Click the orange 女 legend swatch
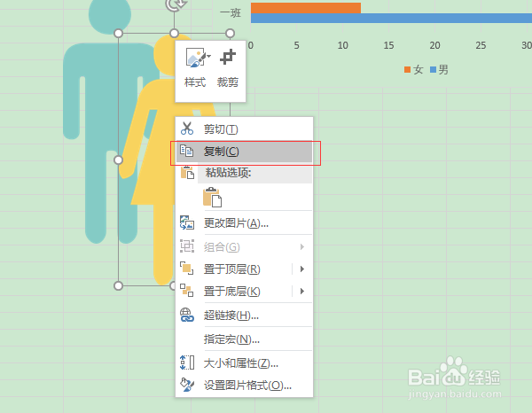The image size is (532, 413). pos(407,70)
